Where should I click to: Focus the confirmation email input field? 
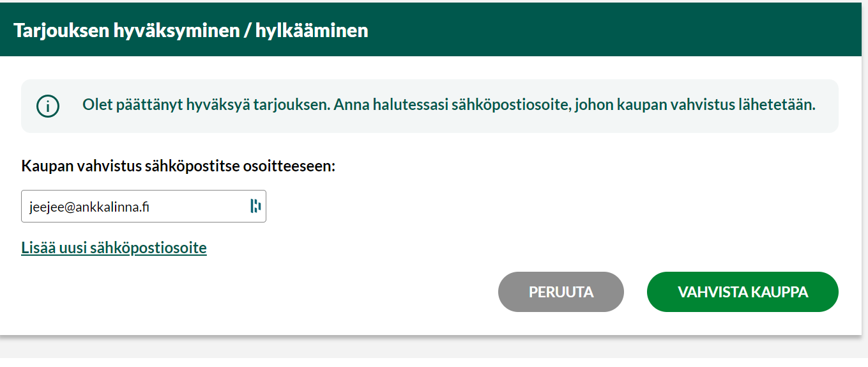(x=134, y=207)
